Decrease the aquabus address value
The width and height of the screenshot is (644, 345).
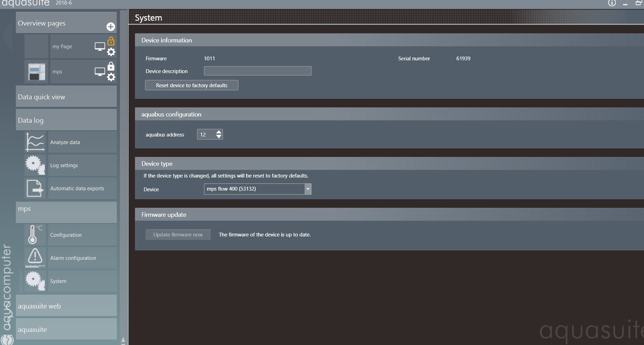[x=219, y=137]
